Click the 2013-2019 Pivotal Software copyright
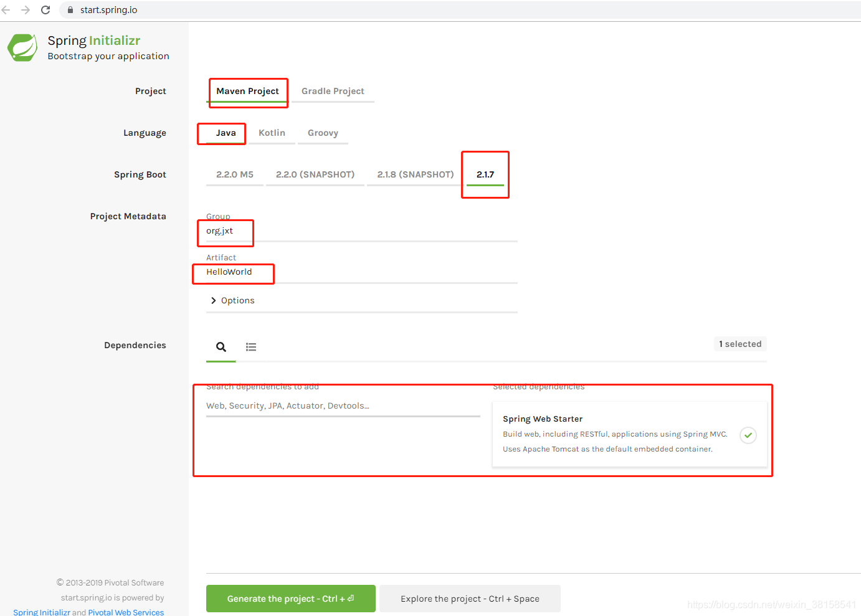The width and height of the screenshot is (861, 616). 110,582
